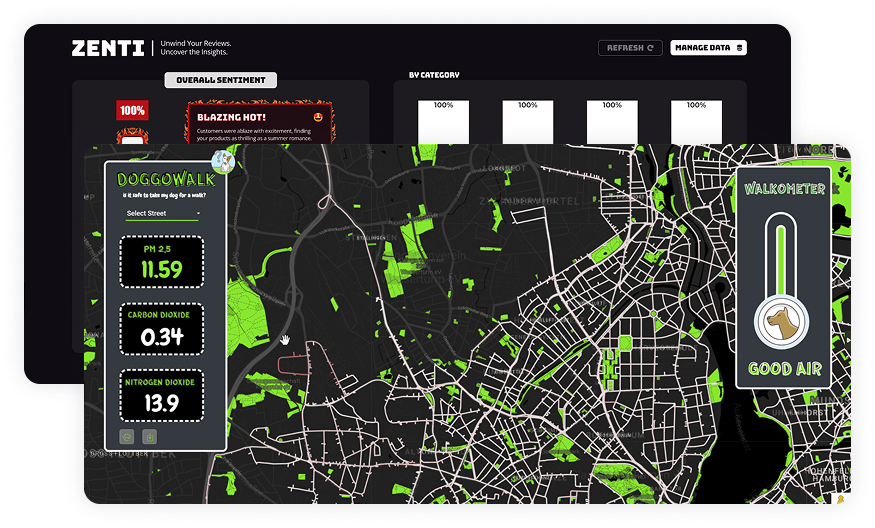Click the last 100% category bar in Zenti

(x=696, y=122)
